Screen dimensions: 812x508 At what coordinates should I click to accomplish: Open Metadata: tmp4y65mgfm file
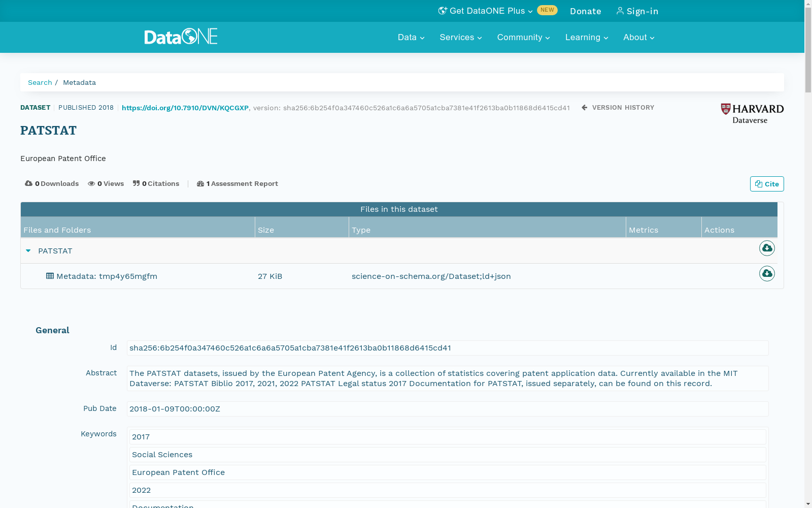point(107,276)
